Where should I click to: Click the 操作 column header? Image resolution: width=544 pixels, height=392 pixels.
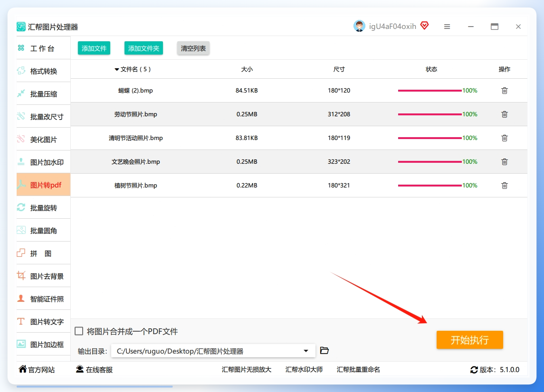coord(505,69)
